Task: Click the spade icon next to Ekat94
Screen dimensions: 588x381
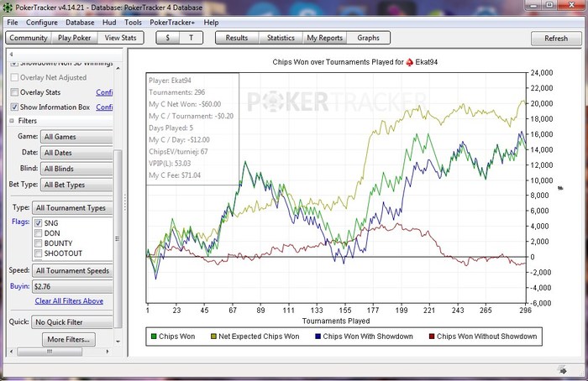Action: tap(410, 62)
